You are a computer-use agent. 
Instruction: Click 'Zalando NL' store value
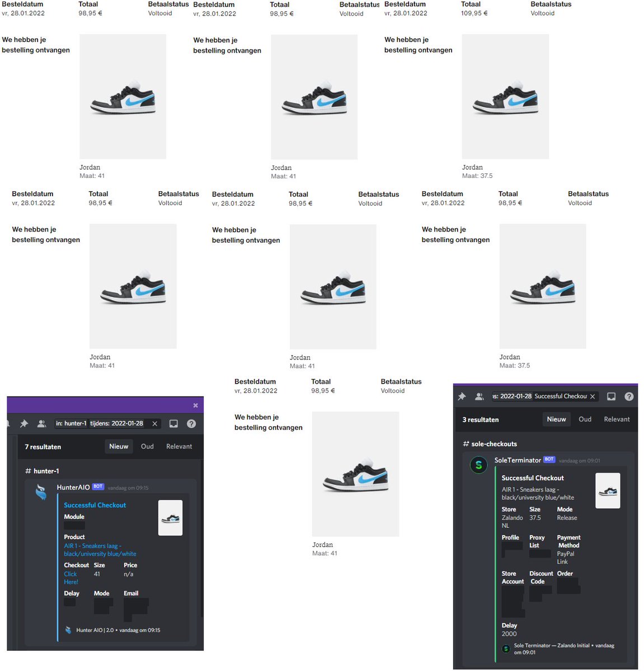[x=512, y=522]
